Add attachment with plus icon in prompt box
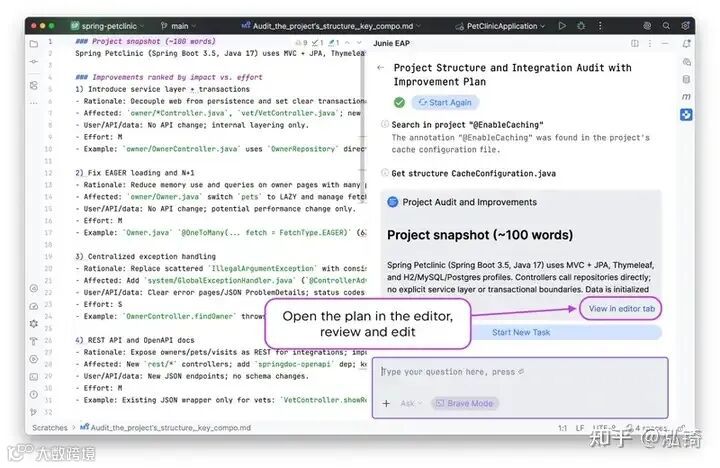 [x=386, y=403]
